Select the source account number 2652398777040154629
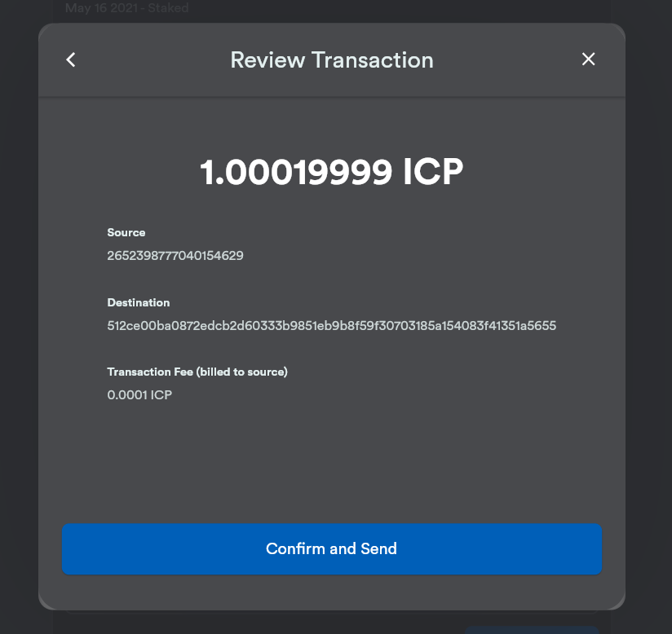The image size is (672, 634). coord(175,256)
